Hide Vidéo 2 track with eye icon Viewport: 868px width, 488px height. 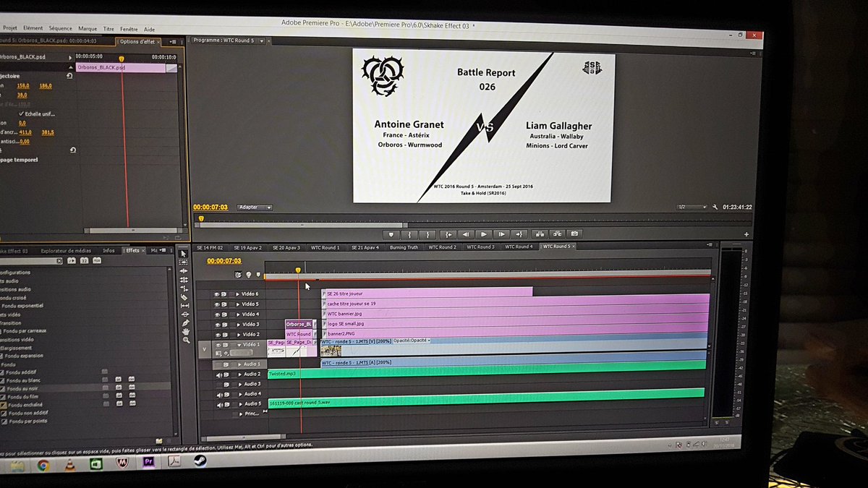coord(218,335)
